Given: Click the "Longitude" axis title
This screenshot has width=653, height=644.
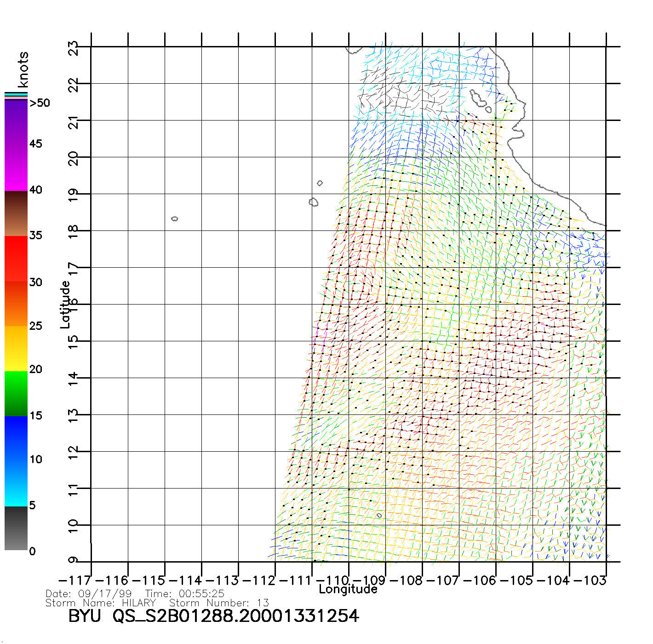Looking at the screenshot, I should coord(348,589).
